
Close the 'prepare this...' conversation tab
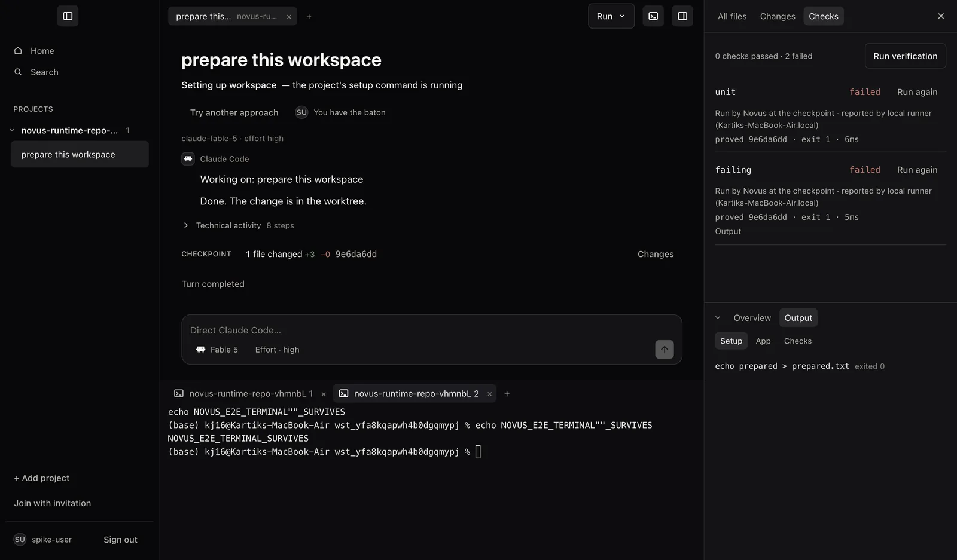289,17
